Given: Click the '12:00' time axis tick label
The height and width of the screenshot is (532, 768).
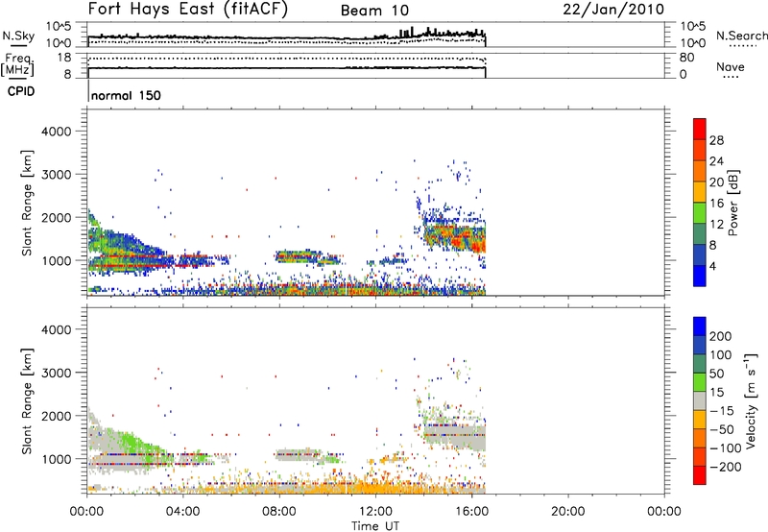Looking at the screenshot, I should (x=375, y=512).
